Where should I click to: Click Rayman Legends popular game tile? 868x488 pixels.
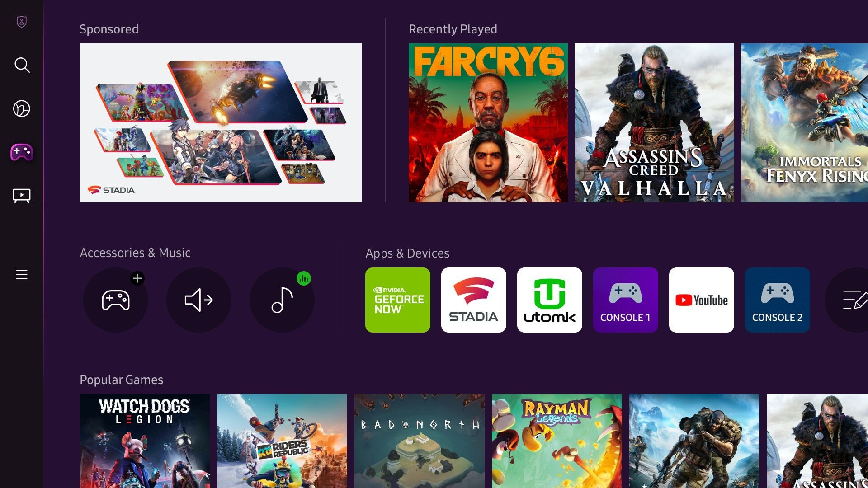click(x=557, y=441)
